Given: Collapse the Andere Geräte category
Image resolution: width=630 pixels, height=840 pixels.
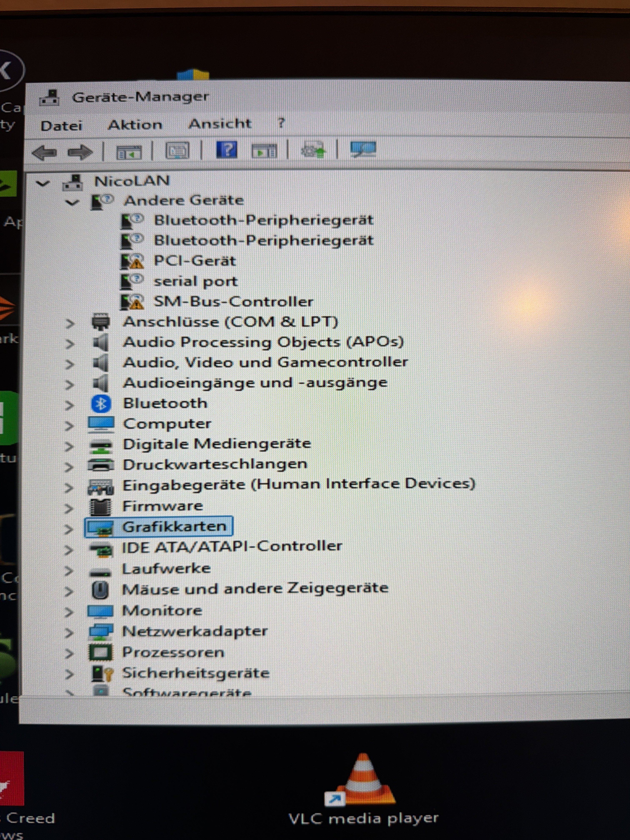Looking at the screenshot, I should tap(72, 202).
